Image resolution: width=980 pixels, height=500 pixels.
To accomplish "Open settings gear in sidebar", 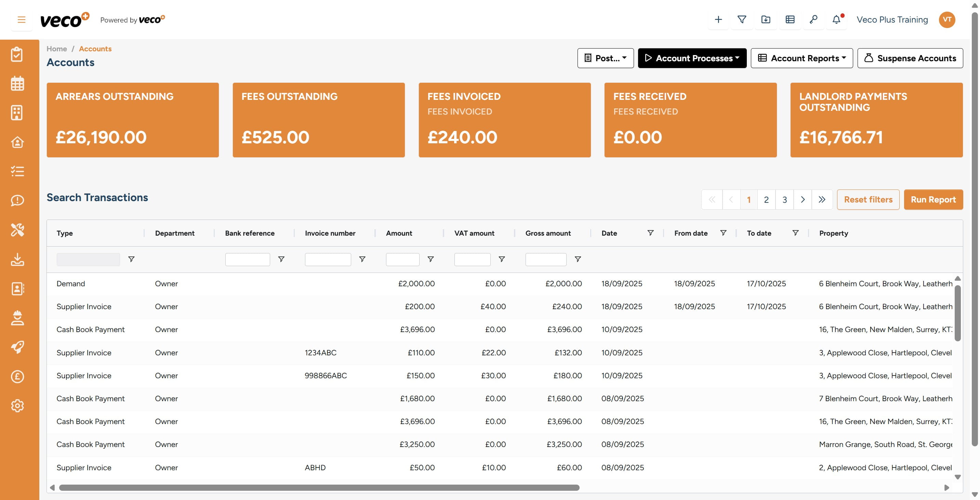I will point(17,406).
